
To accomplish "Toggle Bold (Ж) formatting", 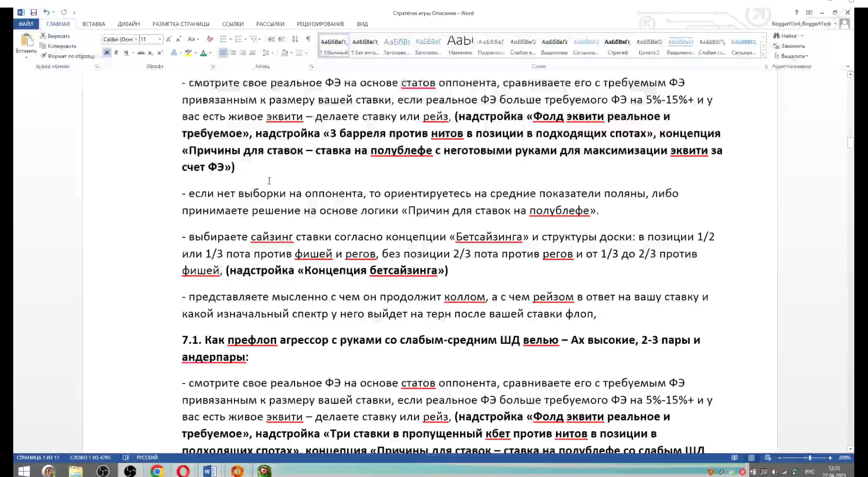I will pyautogui.click(x=107, y=52).
